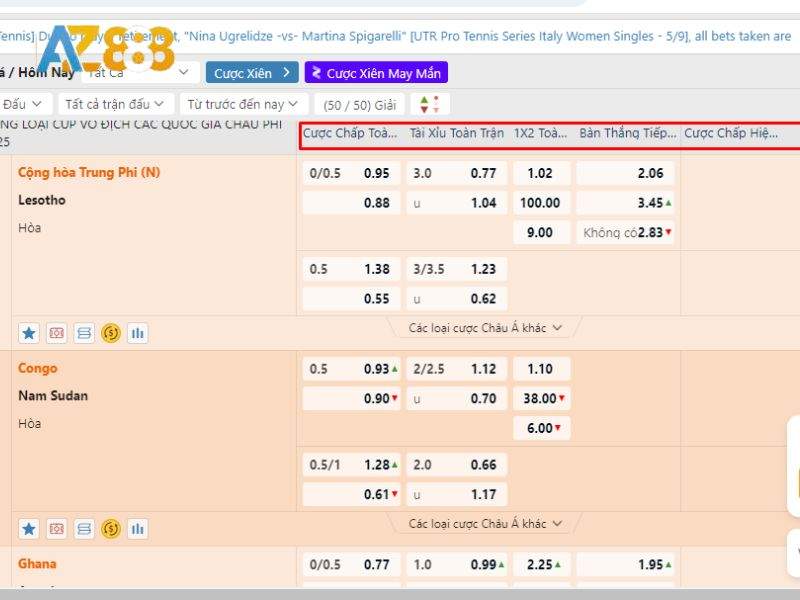
Task: Open the 'Từ trước đến nay' dropdown
Action: [243, 104]
